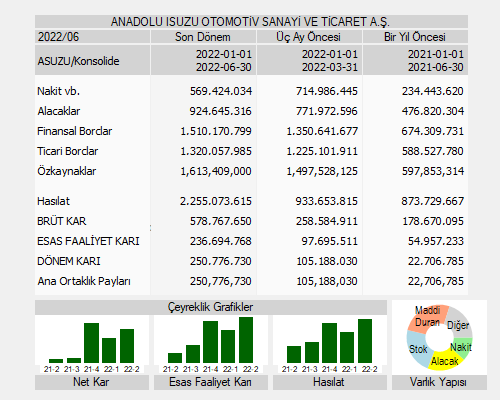
Task: Click the 22-2 bar in Hasılat chart
Action: click(365, 341)
